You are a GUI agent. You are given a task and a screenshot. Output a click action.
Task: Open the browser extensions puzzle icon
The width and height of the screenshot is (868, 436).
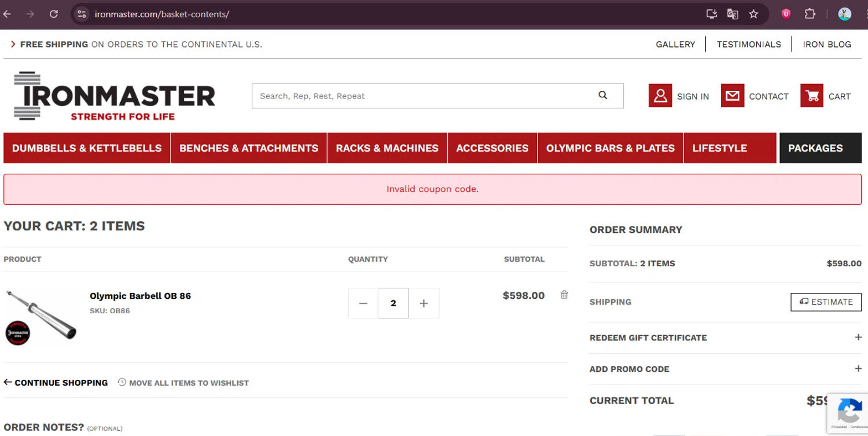[x=810, y=14]
